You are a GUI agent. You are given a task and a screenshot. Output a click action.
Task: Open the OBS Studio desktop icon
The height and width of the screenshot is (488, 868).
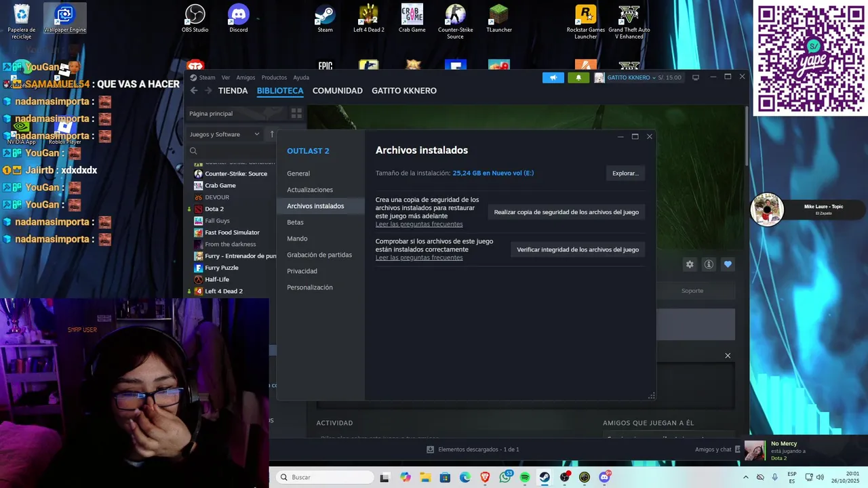point(195,18)
